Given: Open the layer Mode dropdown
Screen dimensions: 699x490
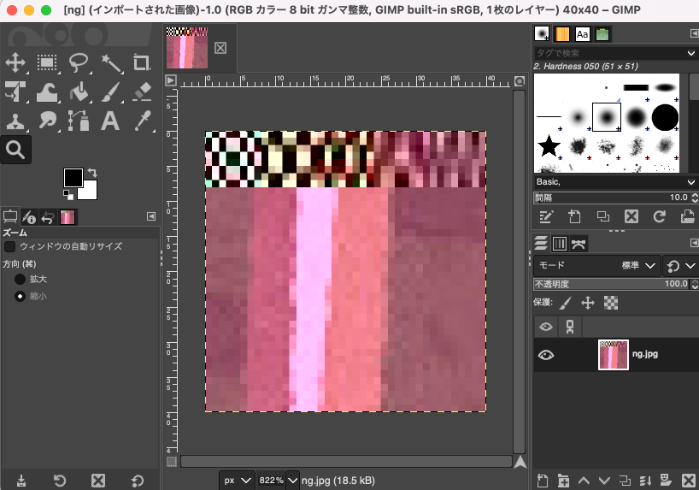Looking at the screenshot, I should 596,266.
